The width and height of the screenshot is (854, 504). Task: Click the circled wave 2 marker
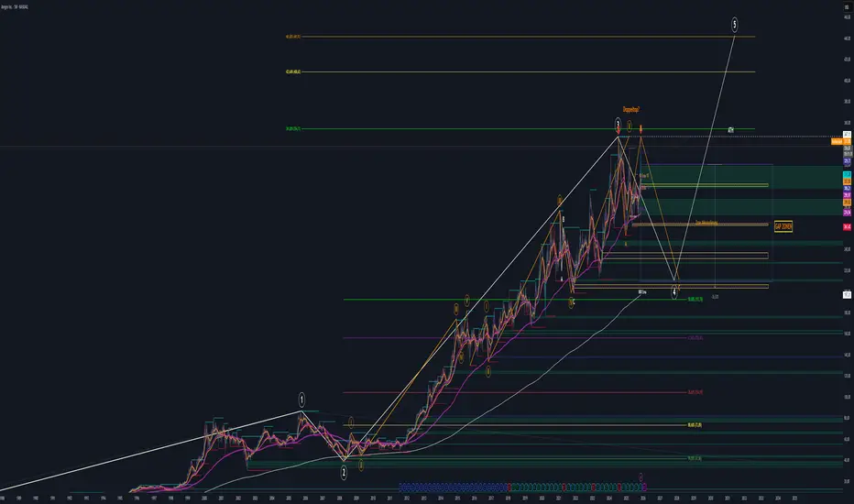(344, 473)
